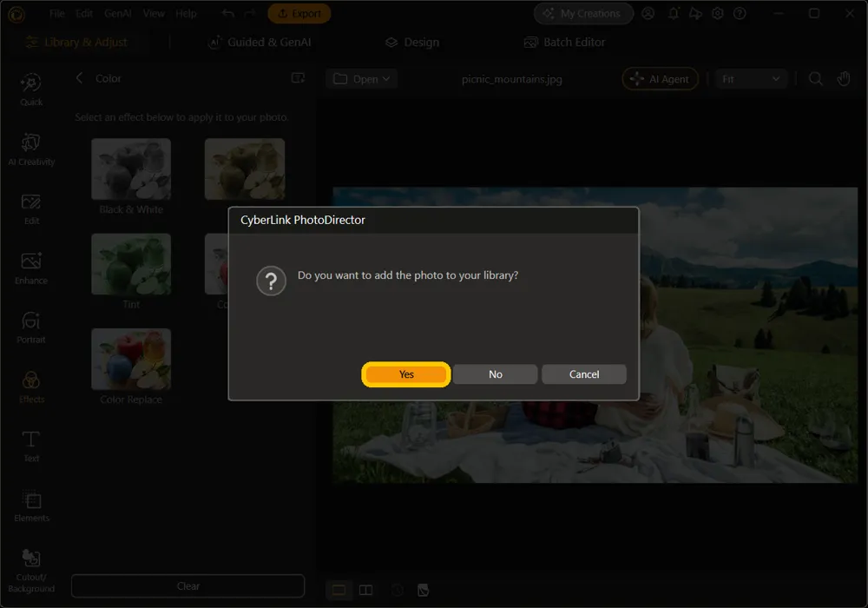Open the notifications bell icon
The width and height of the screenshot is (868, 608).
coord(674,13)
